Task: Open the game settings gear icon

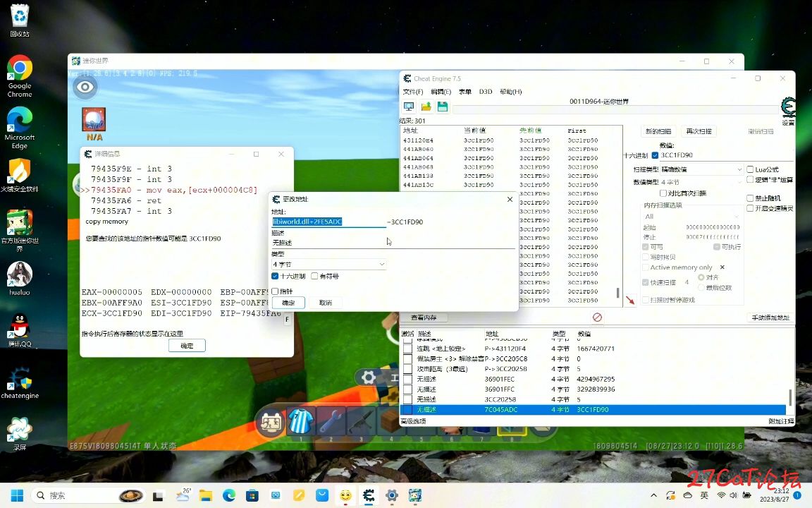Action: [x=368, y=377]
